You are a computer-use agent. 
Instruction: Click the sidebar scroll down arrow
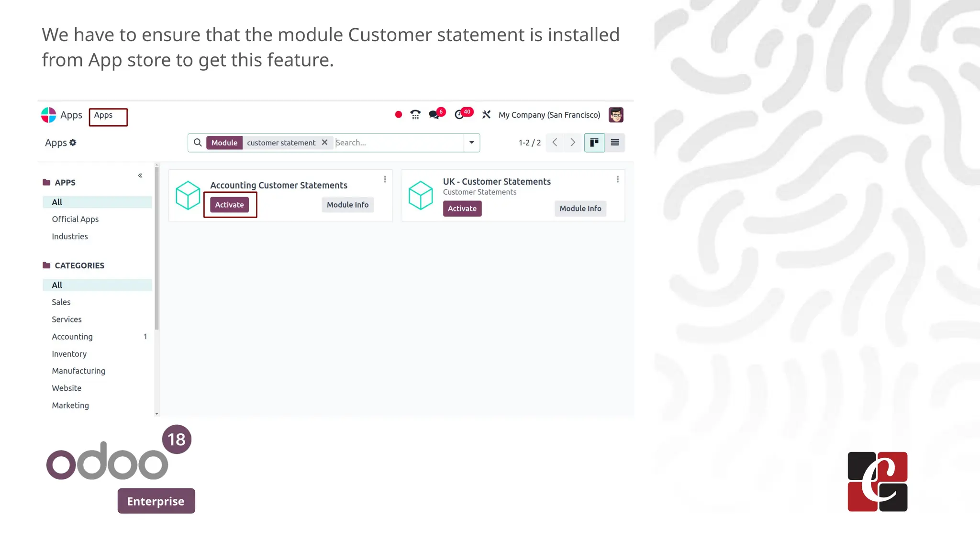coord(157,414)
